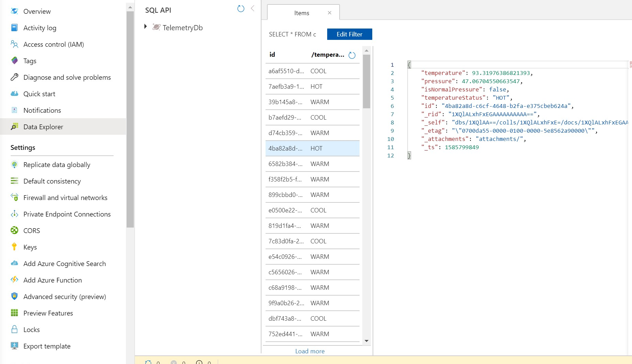The image size is (632, 364).
Task: Click the Keys icon in settings
Action: click(14, 247)
